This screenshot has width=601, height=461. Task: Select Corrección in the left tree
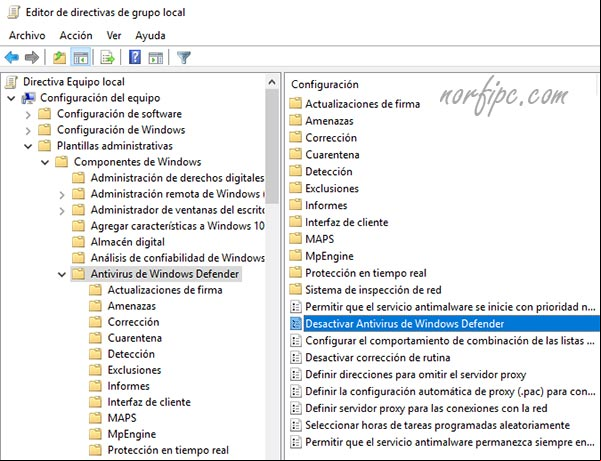(133, 322)
